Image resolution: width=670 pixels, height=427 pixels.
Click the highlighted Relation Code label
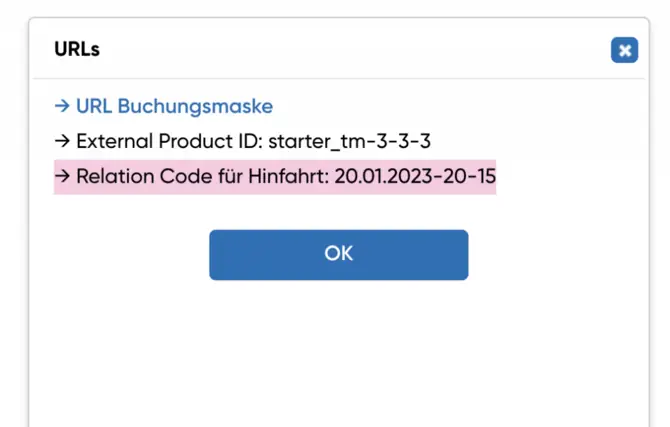[200, 177]
